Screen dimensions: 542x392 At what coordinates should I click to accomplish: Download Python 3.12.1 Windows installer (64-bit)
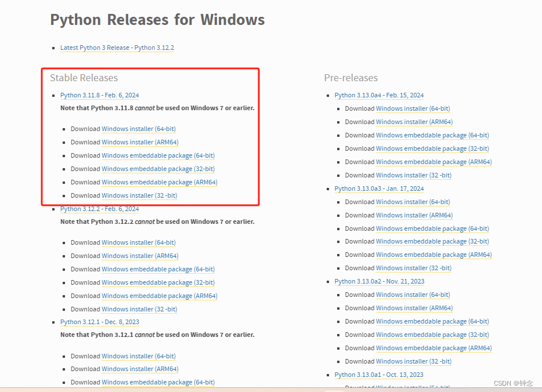point(139,356)
